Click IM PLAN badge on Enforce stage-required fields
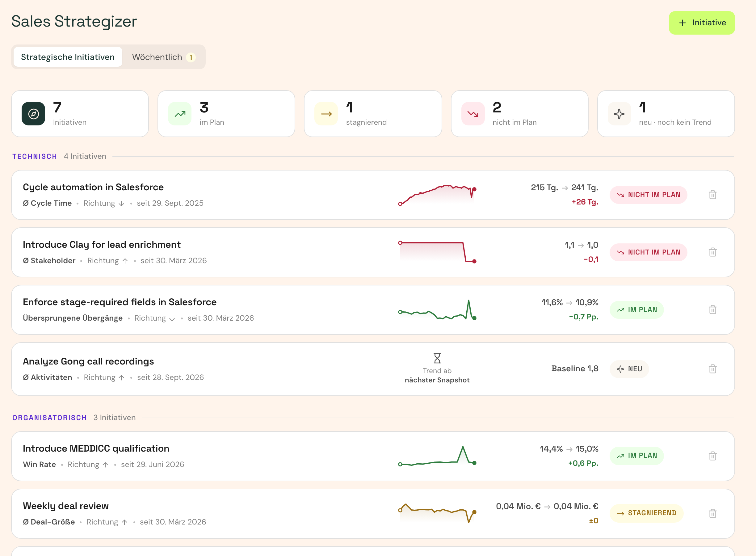Image resolution: width=756 pixels, height=556 pixels. tap(636, 310)
